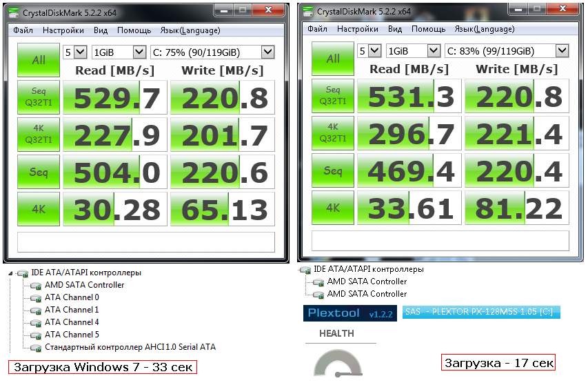The image size is (588, 385).
Task: Open drive C: 75% dropdown in left window
Action: click(x=267, y=52)
